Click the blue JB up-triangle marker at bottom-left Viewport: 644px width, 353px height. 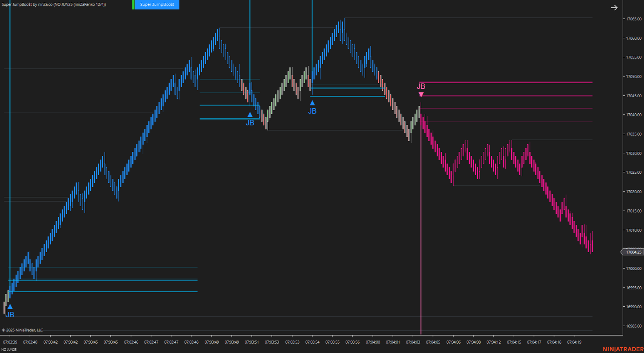click(10, 307)
